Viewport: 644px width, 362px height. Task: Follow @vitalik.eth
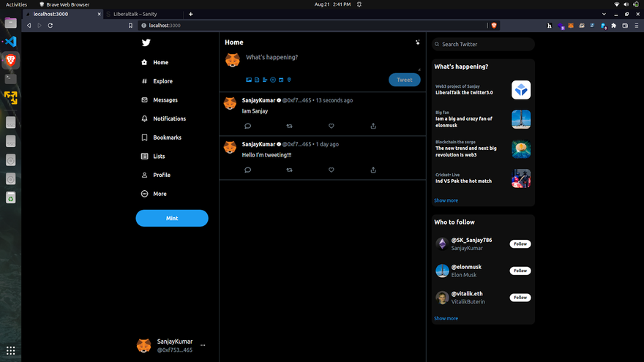click(520, 298)
